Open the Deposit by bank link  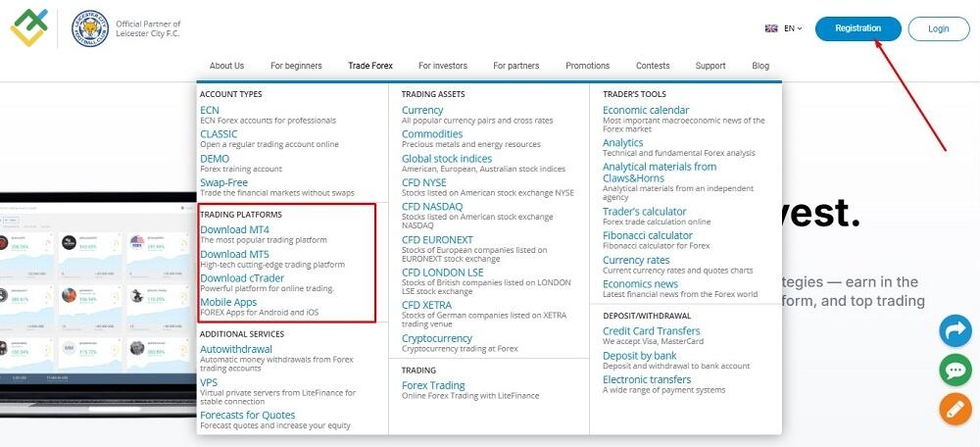tap(639, 356)
